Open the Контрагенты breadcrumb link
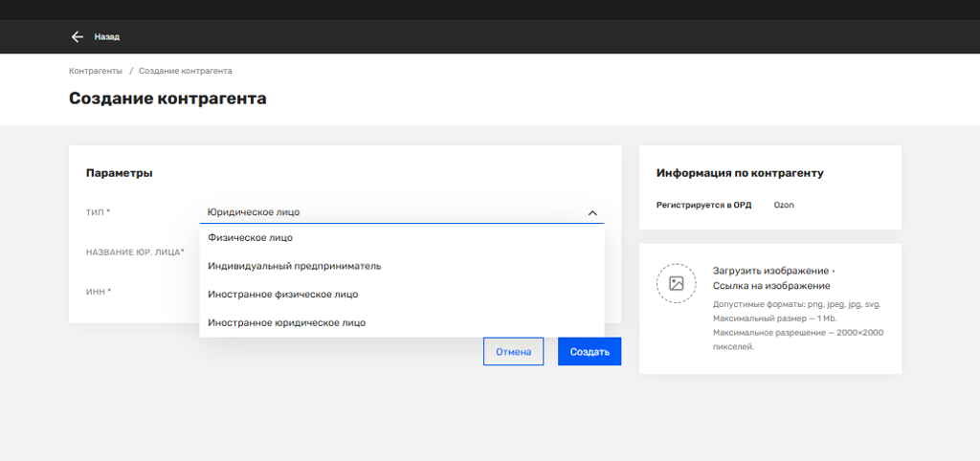The image size is (980, 461). (96, 71)
